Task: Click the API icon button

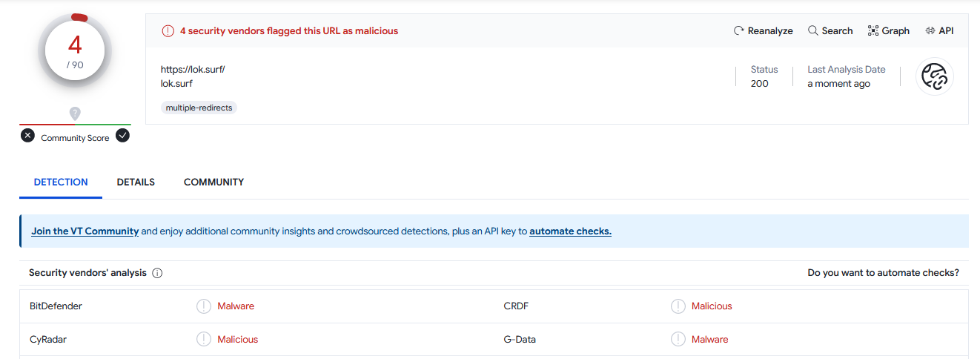Action: point(930,31)
